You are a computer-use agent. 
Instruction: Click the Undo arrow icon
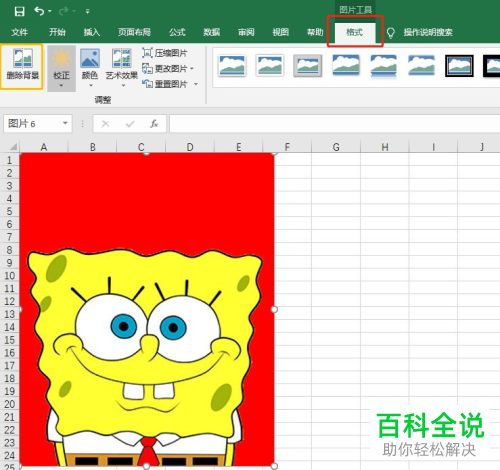point(39,11)
